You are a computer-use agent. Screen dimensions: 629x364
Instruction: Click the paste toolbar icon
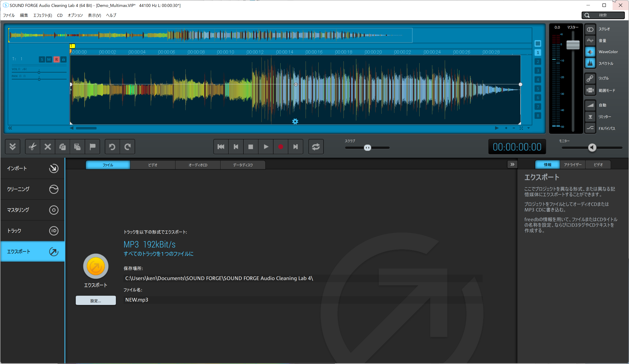tap(77, 147)
